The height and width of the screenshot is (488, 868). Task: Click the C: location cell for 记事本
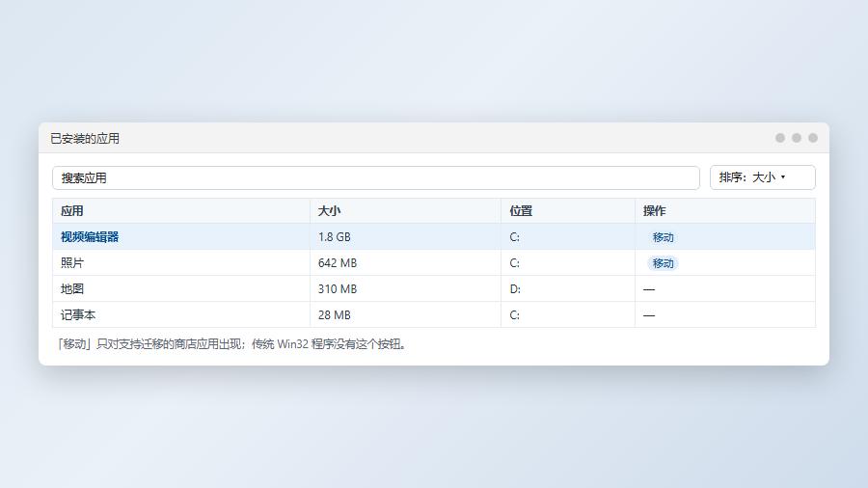click(x=568, y=314)
